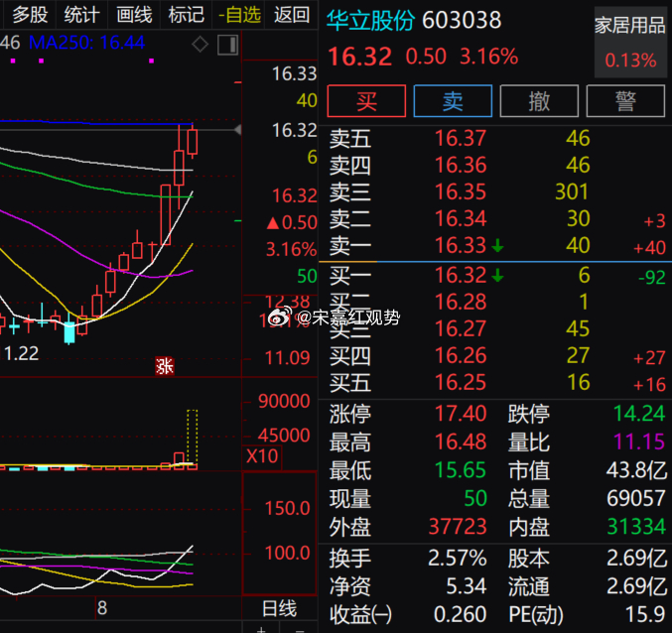The width and height of the screenshot is (672, 633).
Task: Switch period via 日线 label
Action: tap(279, 608)
